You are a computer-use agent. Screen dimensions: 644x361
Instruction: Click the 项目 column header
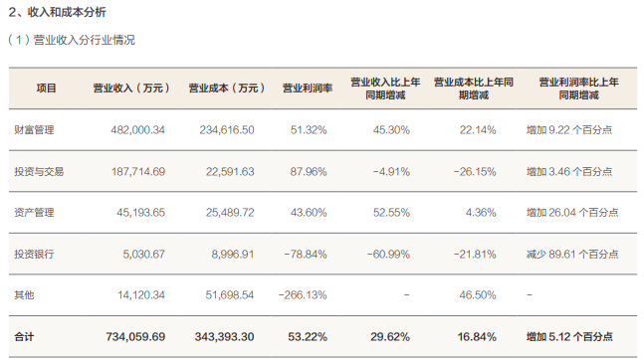pyautogui.click(x=46, y=89)
